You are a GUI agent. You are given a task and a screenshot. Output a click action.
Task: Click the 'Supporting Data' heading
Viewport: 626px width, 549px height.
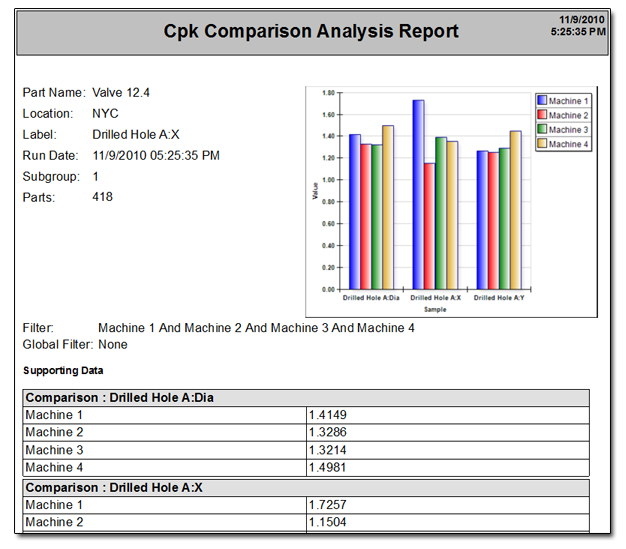coord(63,371)
